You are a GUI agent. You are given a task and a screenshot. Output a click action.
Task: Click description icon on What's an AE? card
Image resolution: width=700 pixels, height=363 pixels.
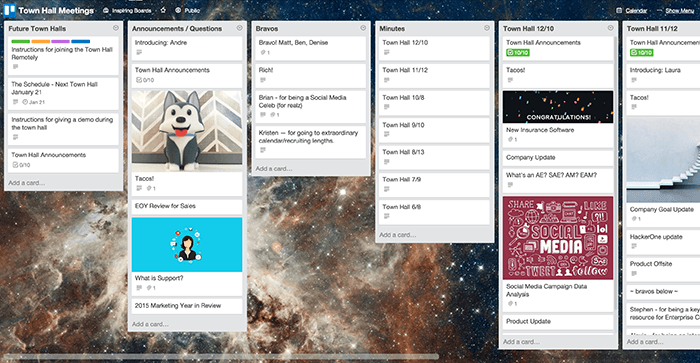click(510, 185)
